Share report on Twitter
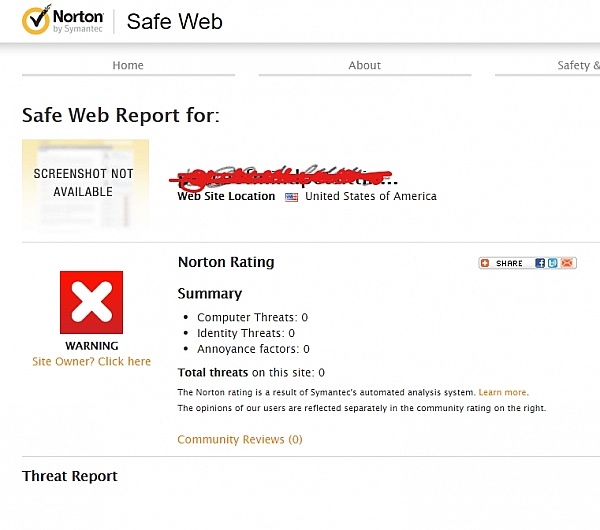The width and height of the screenshot is (600, 530). click(553, 263)
